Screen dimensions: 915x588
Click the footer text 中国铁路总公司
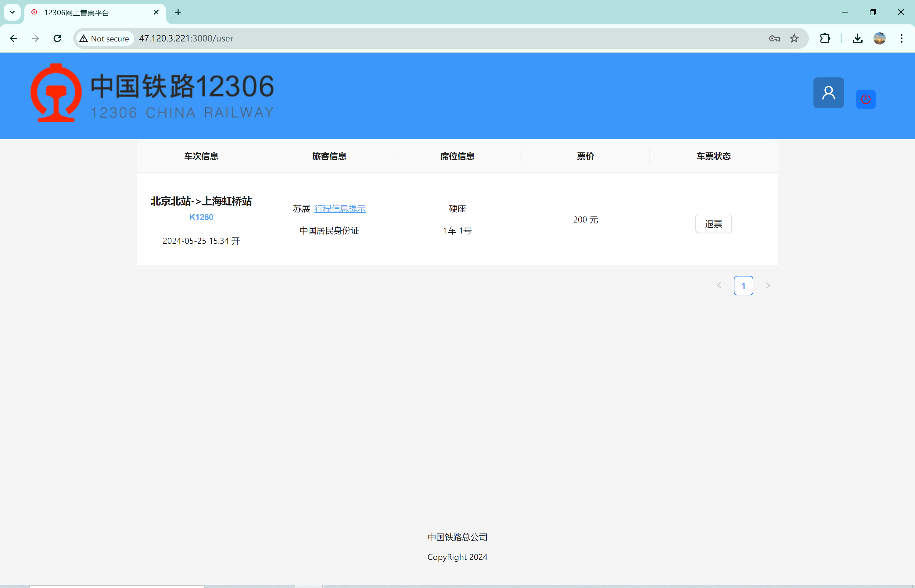[x=457, y=537]
